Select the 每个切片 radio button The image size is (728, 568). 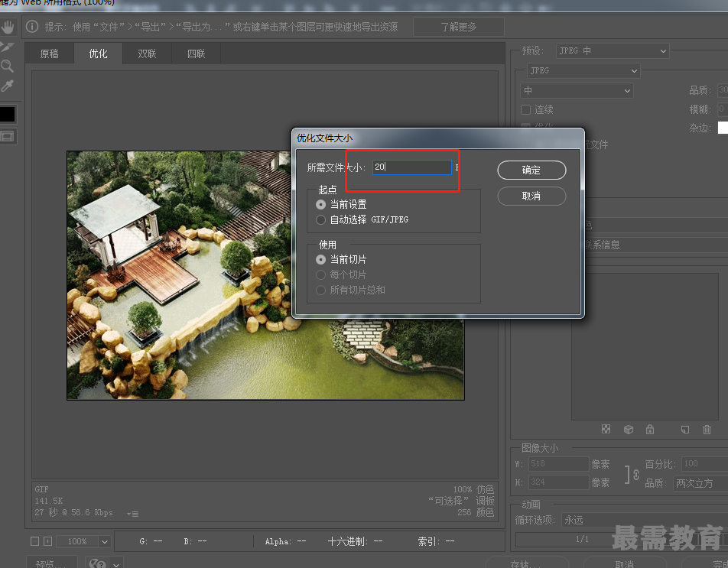click(x=320, y=274)
